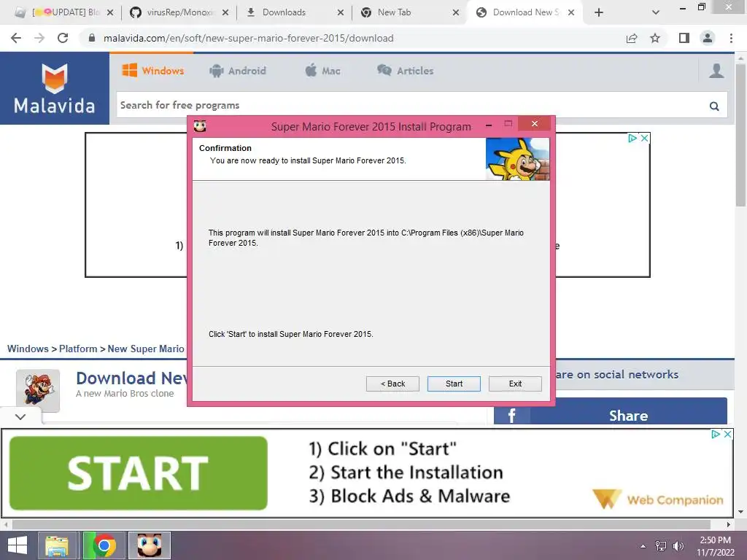Click the AdChoices icon on bottom ad
The height and width of the screenshot is (560, 747).
715,435
